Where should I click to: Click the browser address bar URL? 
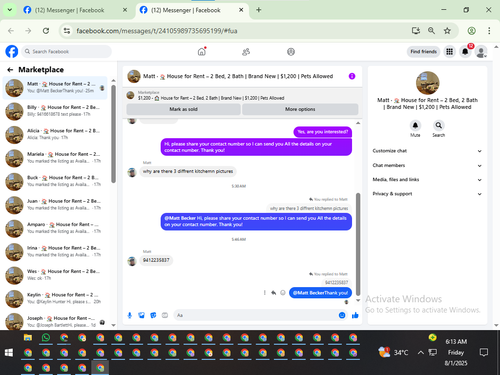click(x=157, y=31)
